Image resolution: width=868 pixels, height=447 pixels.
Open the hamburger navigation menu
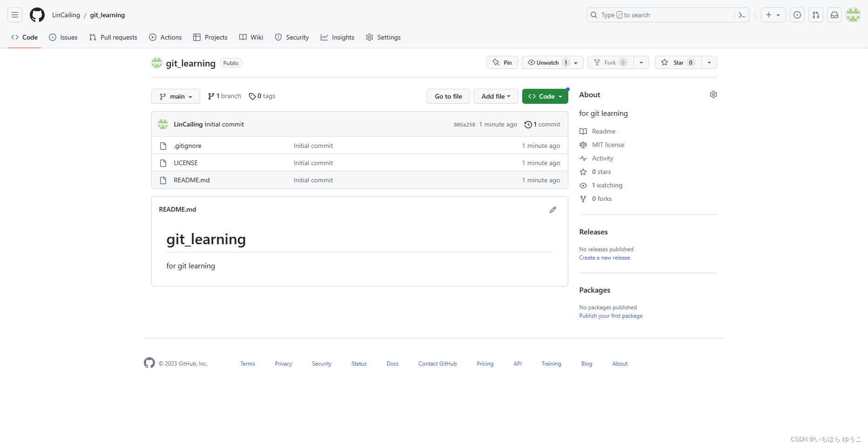[x=15, y=15]
